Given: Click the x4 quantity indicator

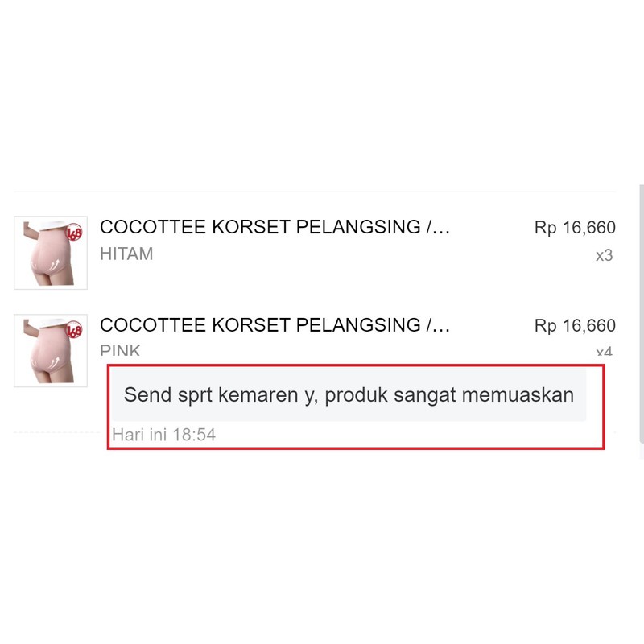Looking at the screenshot, I should (605, 352).
